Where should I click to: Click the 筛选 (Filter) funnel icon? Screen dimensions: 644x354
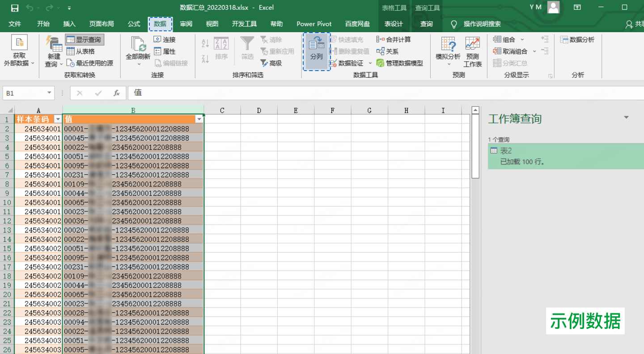click(x=247, y=44)
